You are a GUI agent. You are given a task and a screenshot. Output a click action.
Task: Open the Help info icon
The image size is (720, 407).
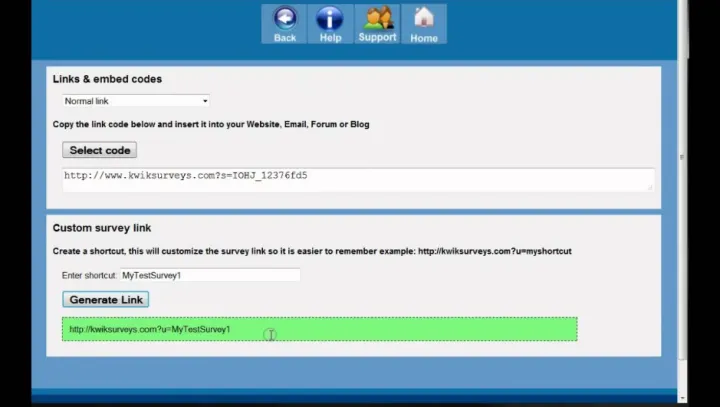click(x=330, y=18)
